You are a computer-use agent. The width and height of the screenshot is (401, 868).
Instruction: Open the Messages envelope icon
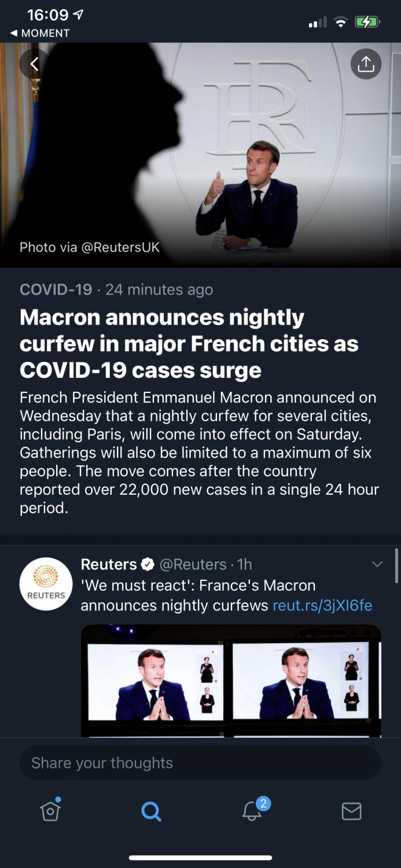(351, 811)
